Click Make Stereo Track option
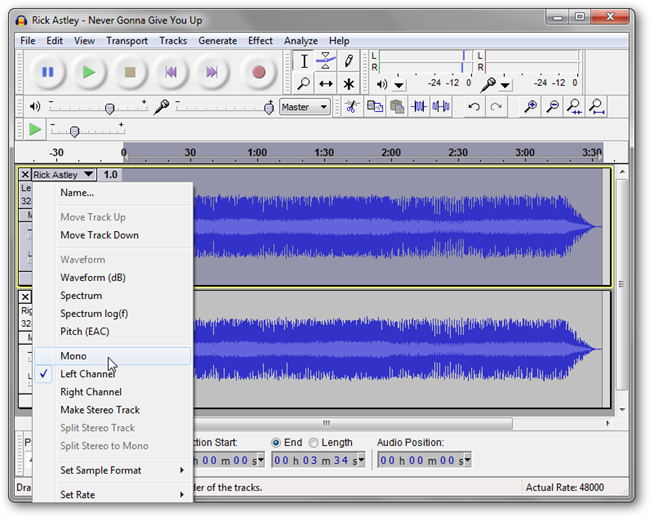650x517 pixels. click(100, 410)
